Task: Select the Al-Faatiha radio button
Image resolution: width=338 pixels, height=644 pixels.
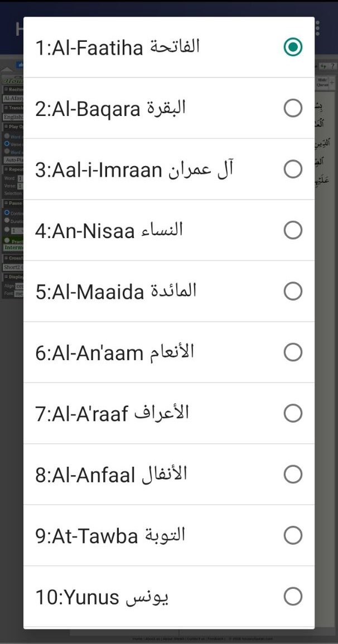Action: (293, 47)
